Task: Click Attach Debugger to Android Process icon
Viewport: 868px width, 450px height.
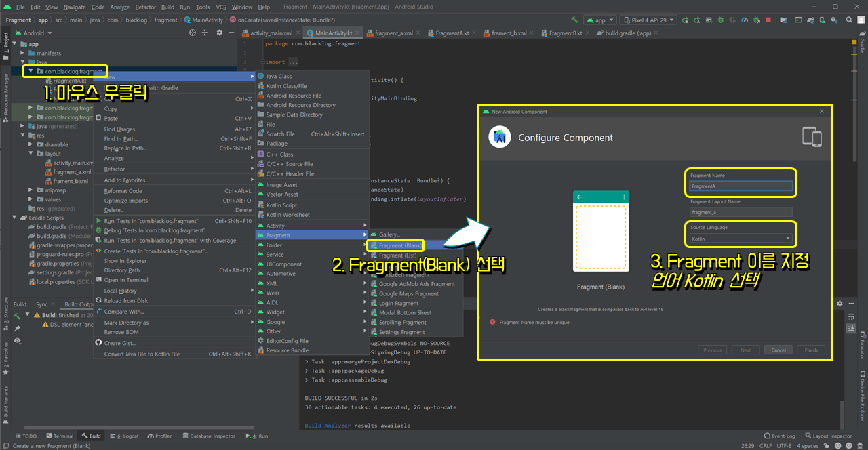Action: tap(757, 20)
